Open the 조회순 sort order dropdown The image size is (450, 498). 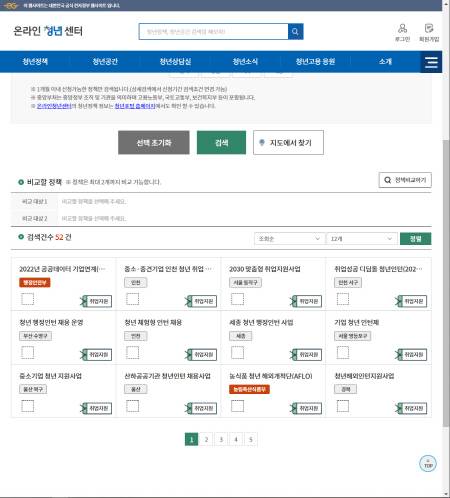(289, 239)
